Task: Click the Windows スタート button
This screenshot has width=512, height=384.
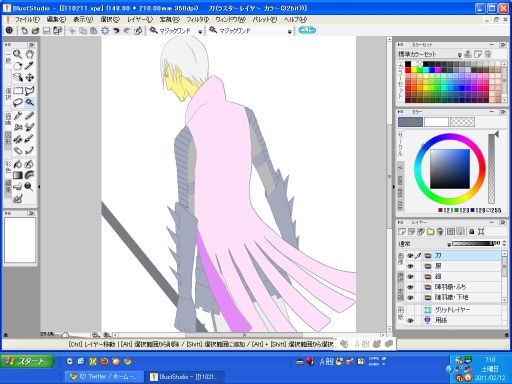Action: click(27, 361)
